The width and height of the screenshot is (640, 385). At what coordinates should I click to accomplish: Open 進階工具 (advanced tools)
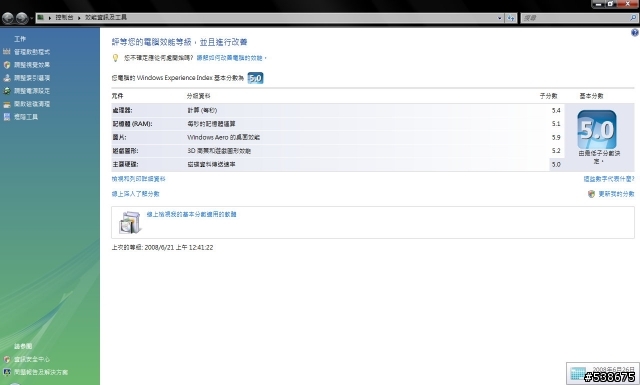[x=26, y=117]
